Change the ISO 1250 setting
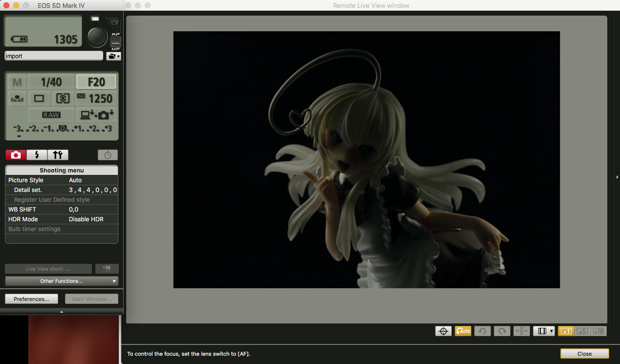 [96, 99]
